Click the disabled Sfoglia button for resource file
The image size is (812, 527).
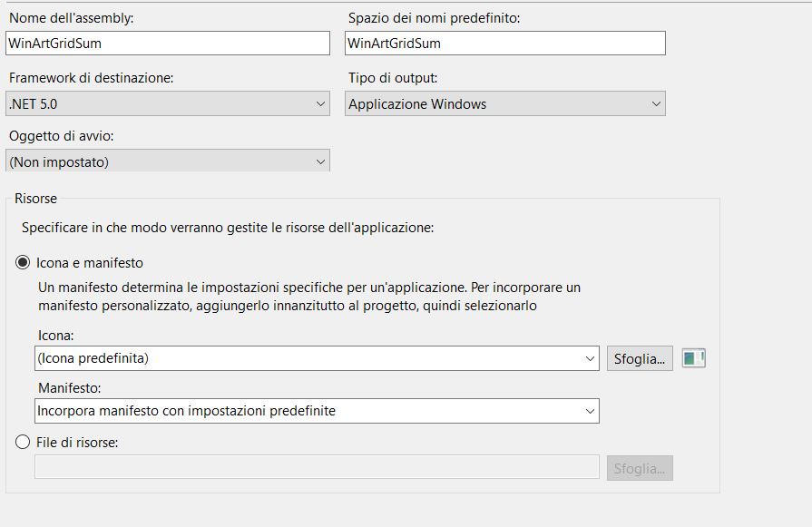pos(640,468)
